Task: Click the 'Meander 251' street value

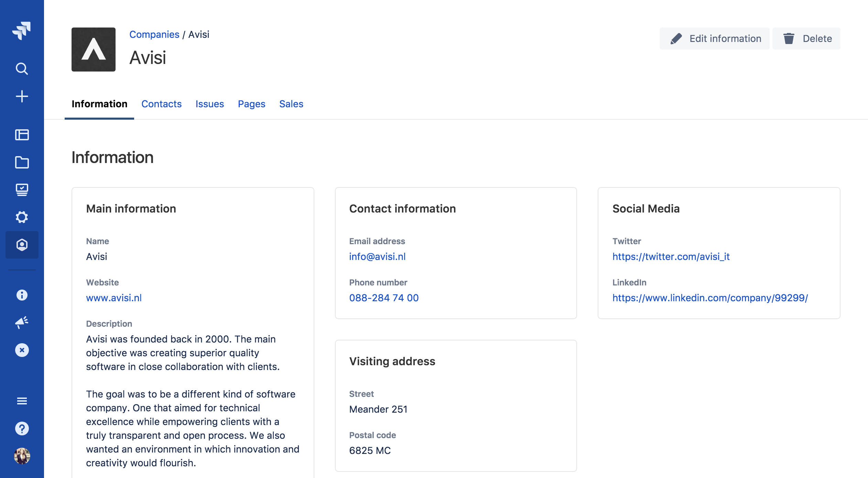Action: click(378, 409)
